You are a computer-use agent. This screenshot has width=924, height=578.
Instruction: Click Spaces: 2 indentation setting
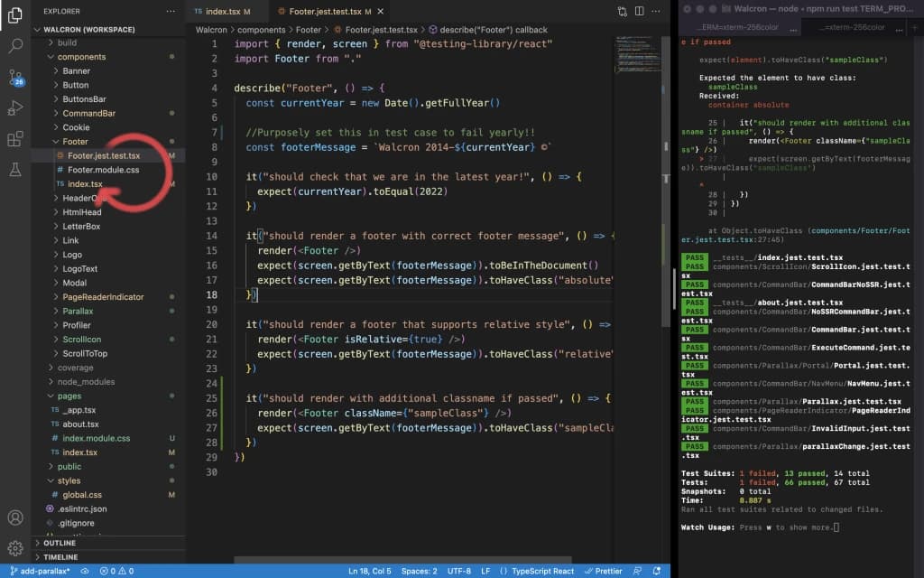(419, 571)
